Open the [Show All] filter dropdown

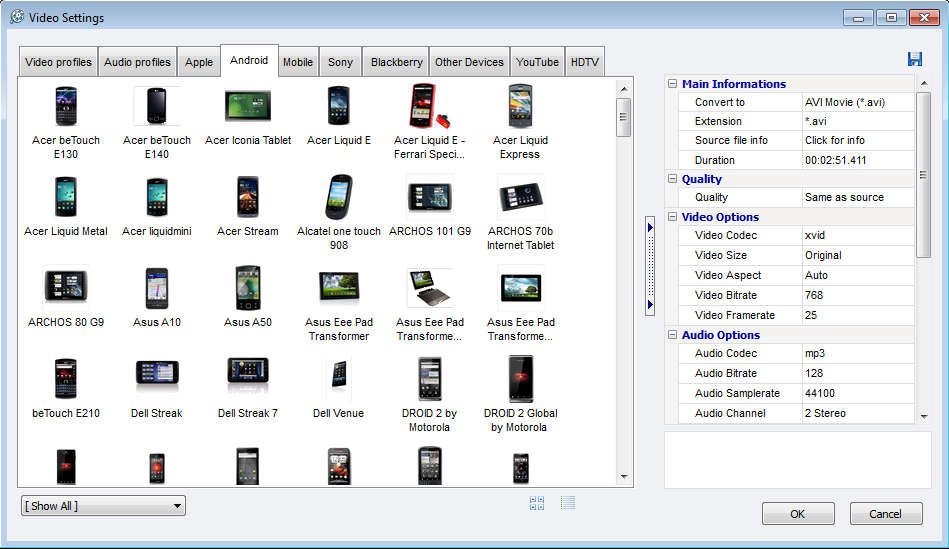pyautogui.click(x=103, y=506)
